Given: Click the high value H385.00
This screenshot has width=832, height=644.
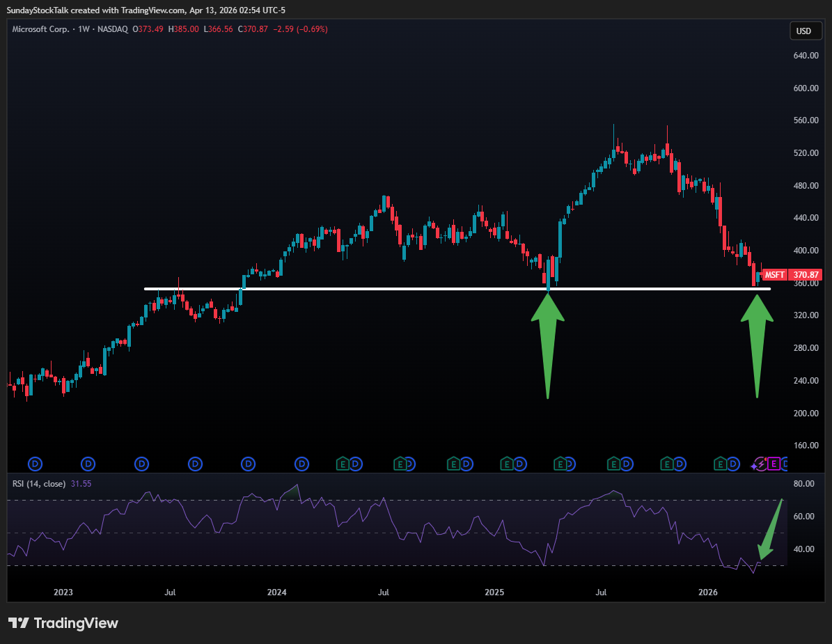Looking at the screenshot, I should point(184,29).
